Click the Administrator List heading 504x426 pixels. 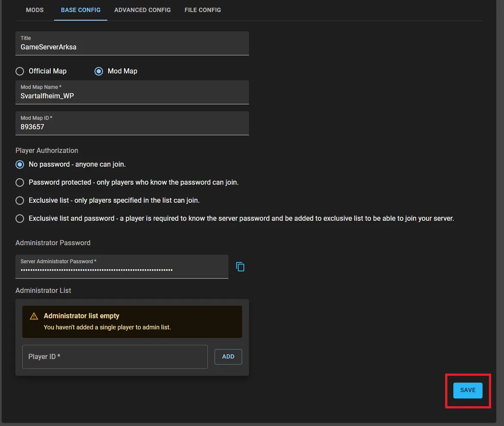[x=43, y=290]
